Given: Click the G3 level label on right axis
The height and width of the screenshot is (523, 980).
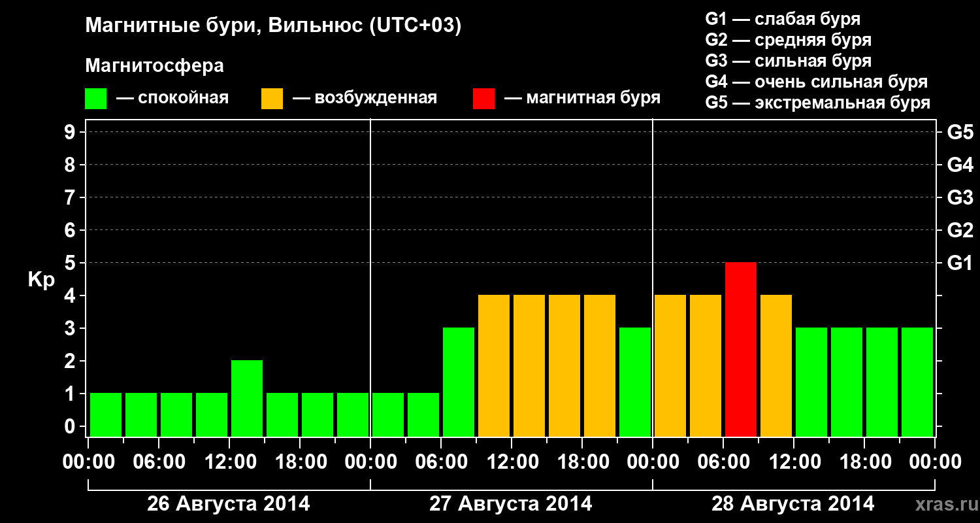Looking at the screenshot, I should (x=960, y=197).
